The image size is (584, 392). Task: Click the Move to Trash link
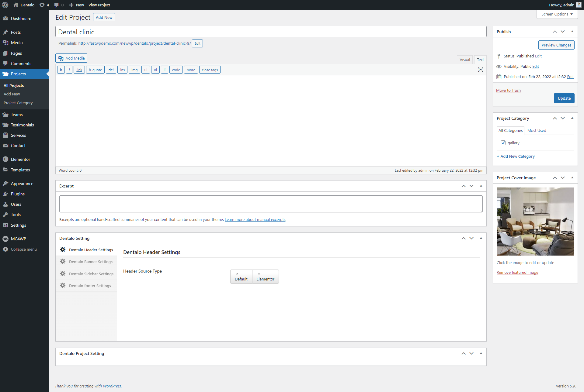point(508,90)
